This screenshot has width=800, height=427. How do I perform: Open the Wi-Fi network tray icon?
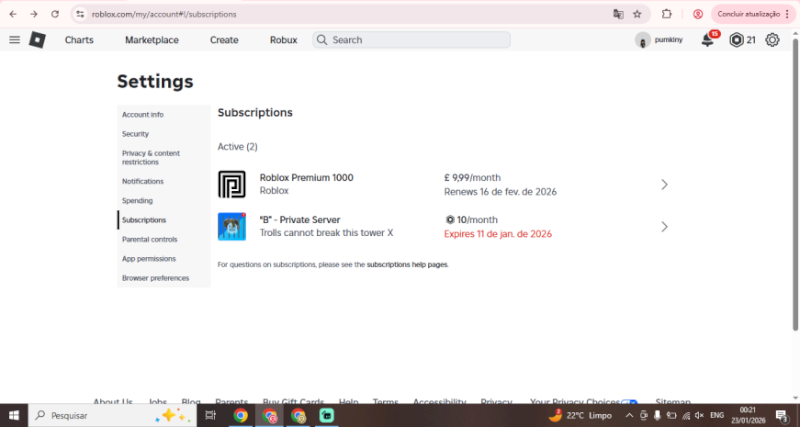(x=686, y=415)
